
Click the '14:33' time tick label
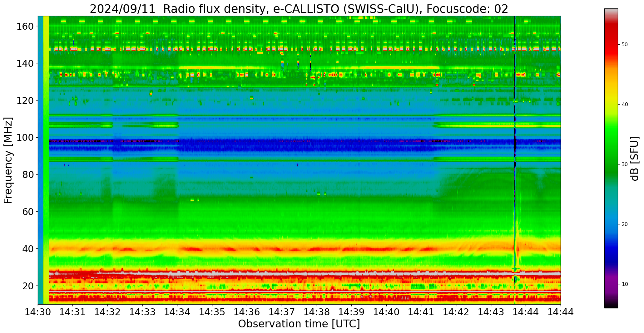[x=142, y=312]
